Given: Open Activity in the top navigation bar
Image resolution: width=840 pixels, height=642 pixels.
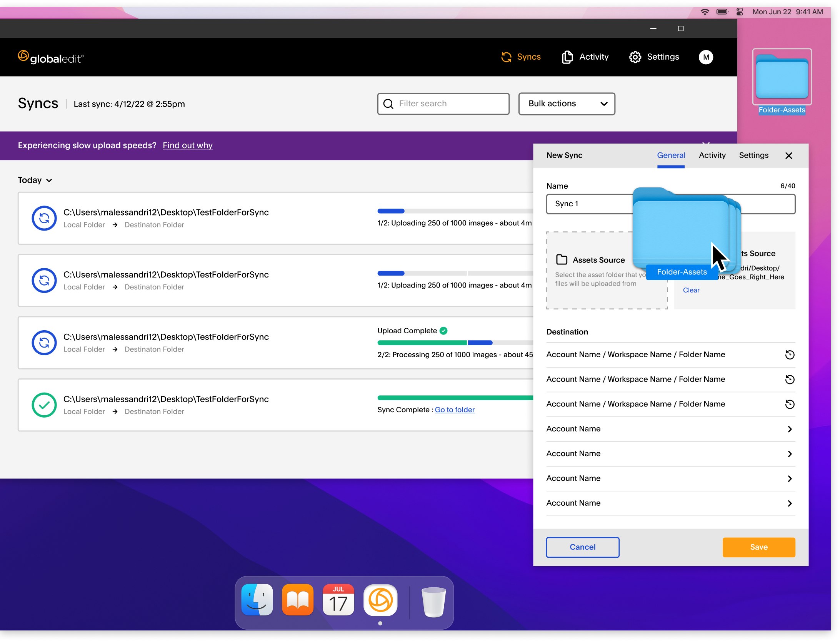Looking at the screenshot, I should (585, 57).
